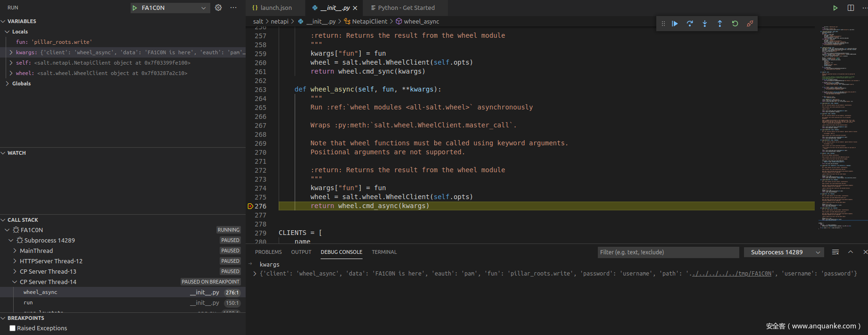Disconnect the debugger
868x335 pixels.
click(750, 24)
